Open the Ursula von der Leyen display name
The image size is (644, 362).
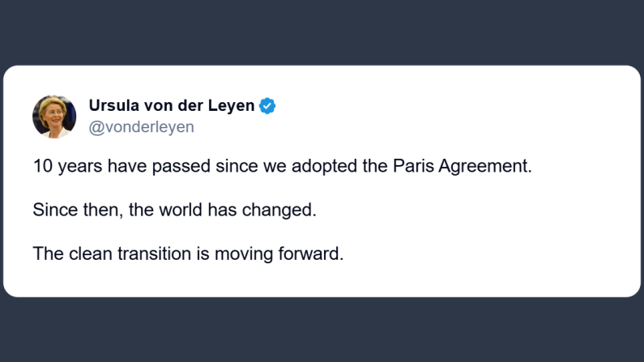171,106
